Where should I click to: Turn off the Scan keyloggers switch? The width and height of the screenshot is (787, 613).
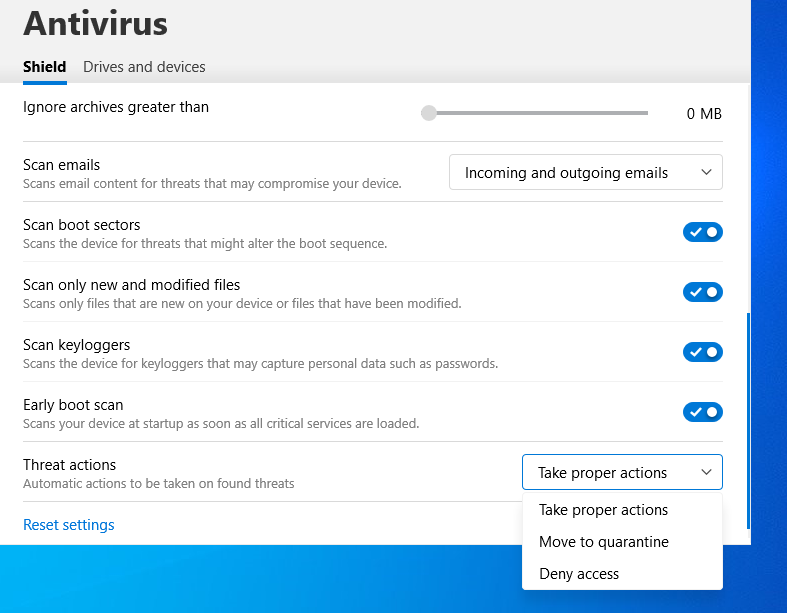click(x=702, y=352)
